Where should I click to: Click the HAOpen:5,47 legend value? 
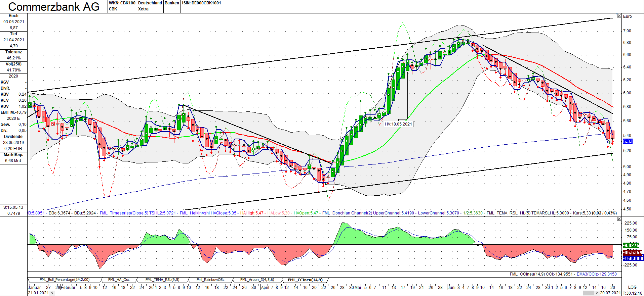(306, 213)
